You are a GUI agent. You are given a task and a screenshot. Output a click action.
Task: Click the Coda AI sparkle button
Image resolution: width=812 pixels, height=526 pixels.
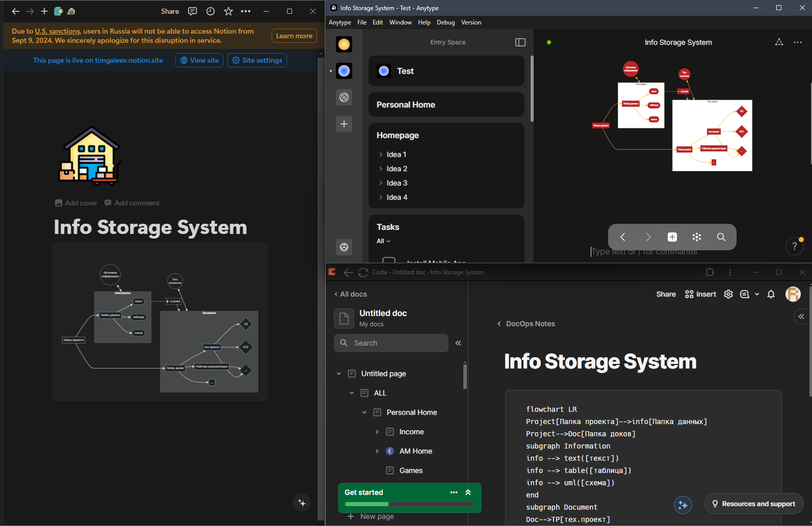pyautogui.click(x=683, y=505)
